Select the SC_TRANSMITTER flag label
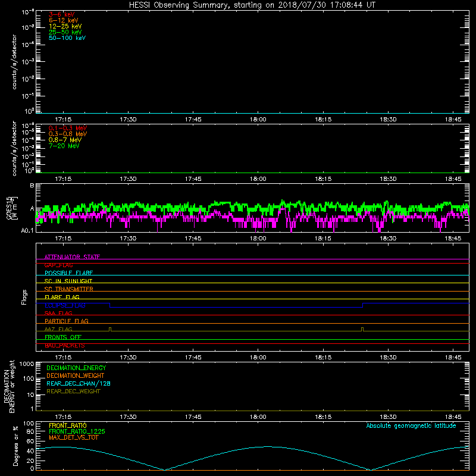 69,289
